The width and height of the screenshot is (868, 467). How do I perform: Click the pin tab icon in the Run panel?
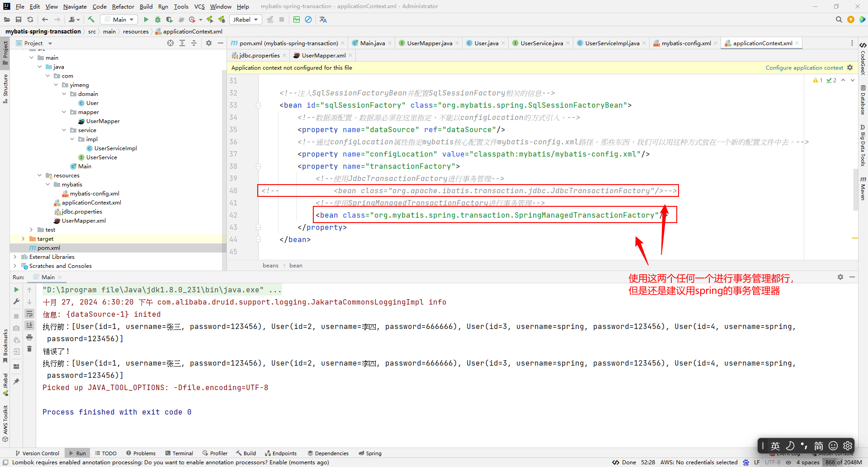tap(16, 381)
